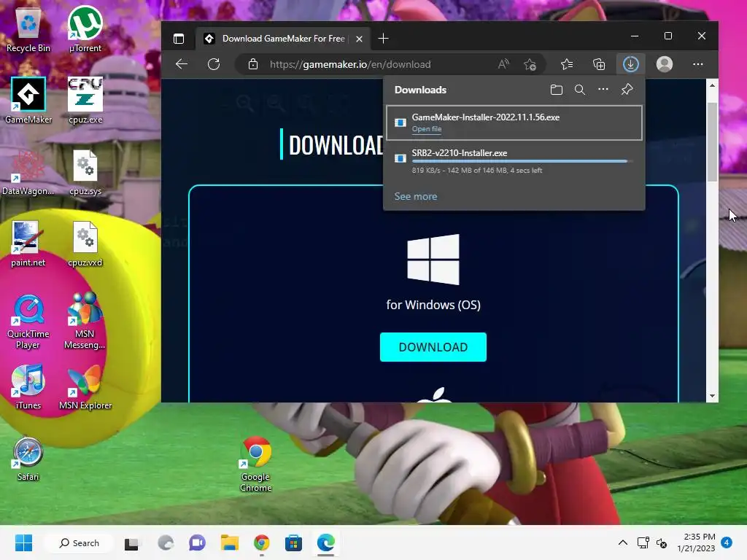Open Chrome from the taskbar
747x560 pixels.
point(262,542)
